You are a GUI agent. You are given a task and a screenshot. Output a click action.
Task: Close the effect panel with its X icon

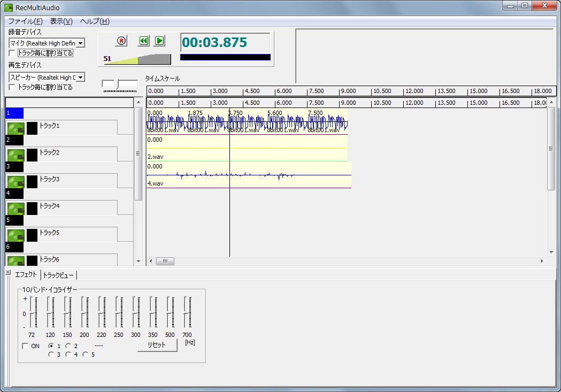pyautogui.click(x=7, y=272)
